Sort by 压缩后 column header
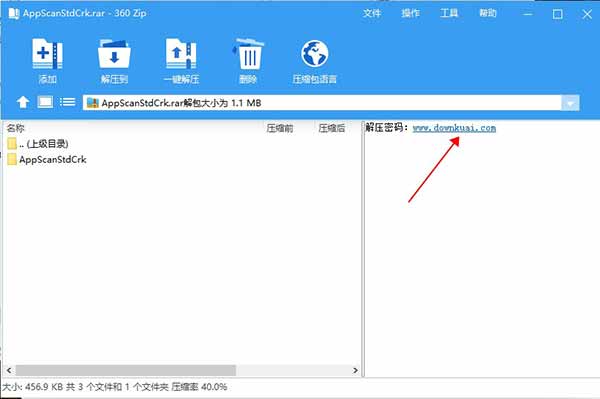The image size is (600, 399). click(x=332, y=128)
